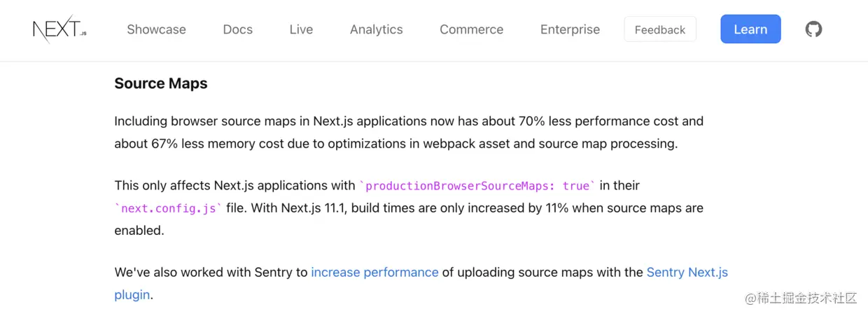Click the Feedback button

pos(659,29)
